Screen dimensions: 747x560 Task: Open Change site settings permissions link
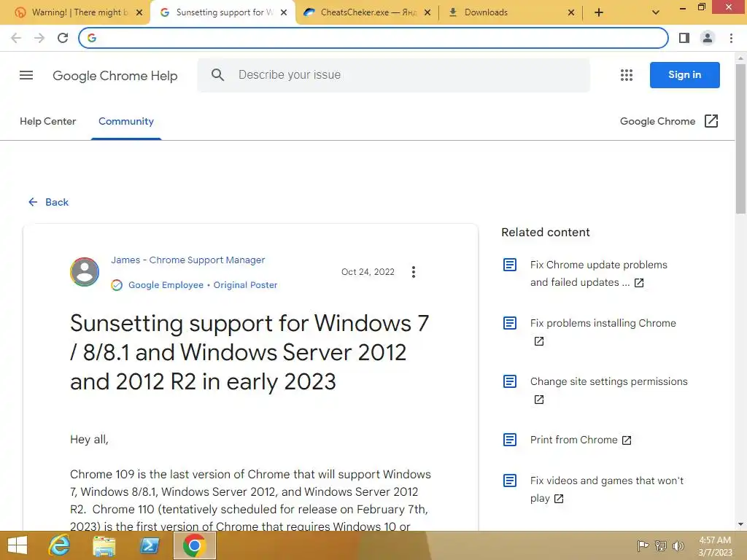(609, 381)
